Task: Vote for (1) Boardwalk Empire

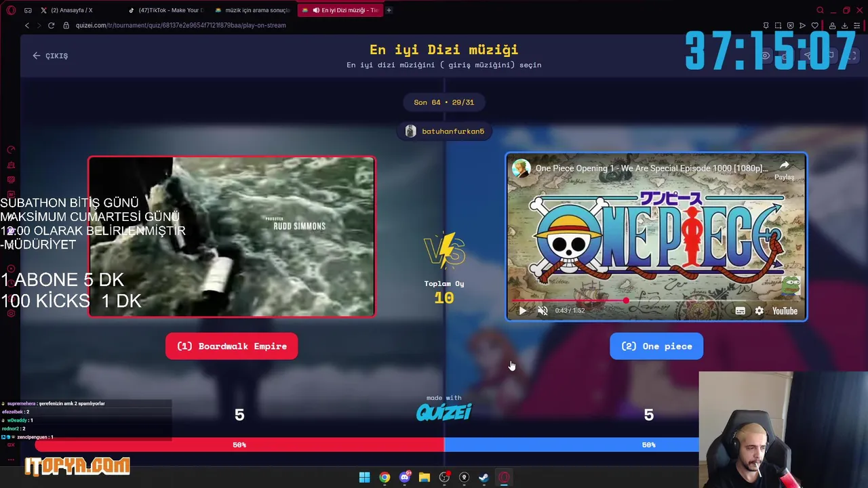Action: coord(231,346)
